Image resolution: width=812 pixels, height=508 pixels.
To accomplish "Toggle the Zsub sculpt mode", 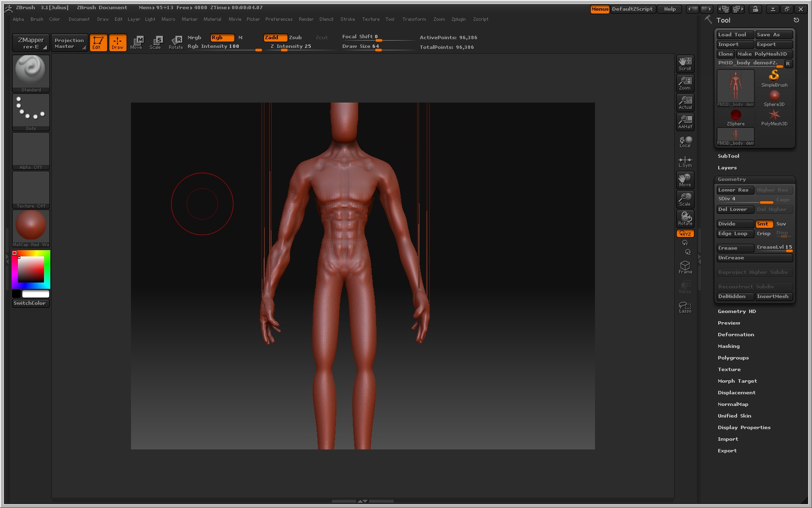I will tap(295, 37).
